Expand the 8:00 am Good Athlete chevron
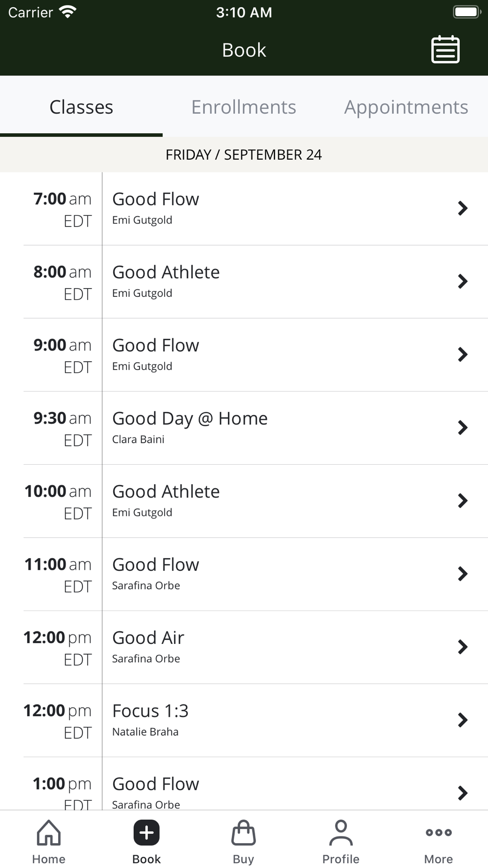 click(462, 281)
